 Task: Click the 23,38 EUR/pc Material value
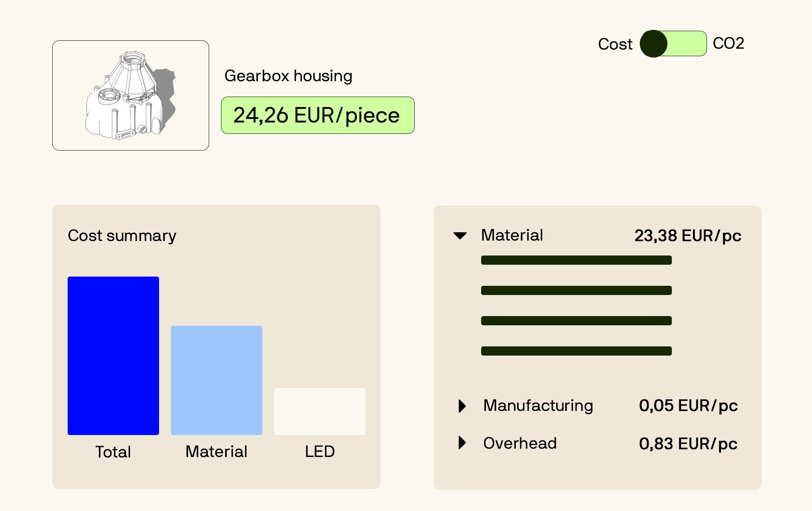pos(688,236)
